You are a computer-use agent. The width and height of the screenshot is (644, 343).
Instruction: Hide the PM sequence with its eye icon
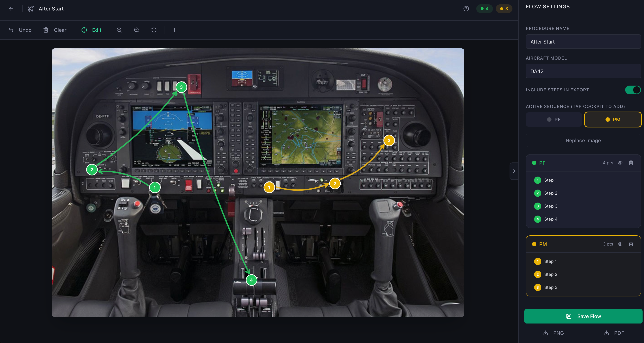tap(620, 244)
